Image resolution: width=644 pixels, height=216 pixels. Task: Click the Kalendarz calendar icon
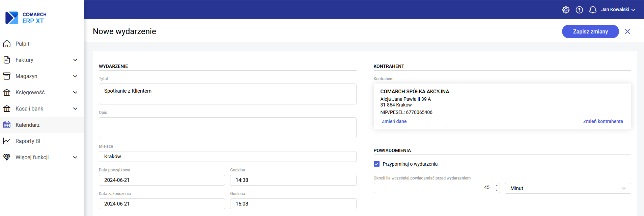tap(7, 125)
